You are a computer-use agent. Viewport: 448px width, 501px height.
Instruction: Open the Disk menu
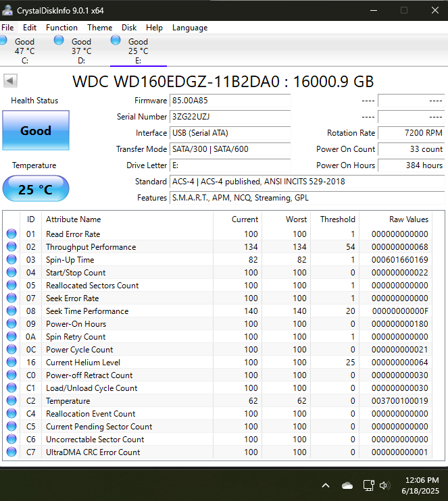click(x=129, y=28)
